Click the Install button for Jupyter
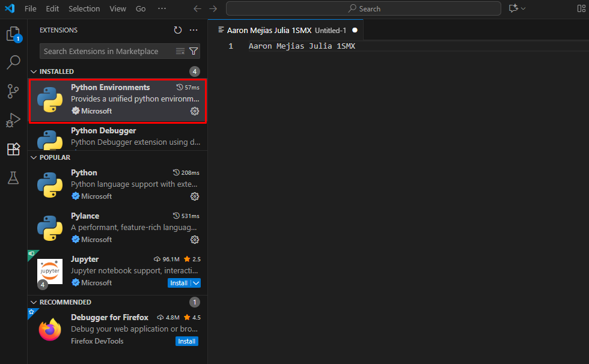 [179, 283]
